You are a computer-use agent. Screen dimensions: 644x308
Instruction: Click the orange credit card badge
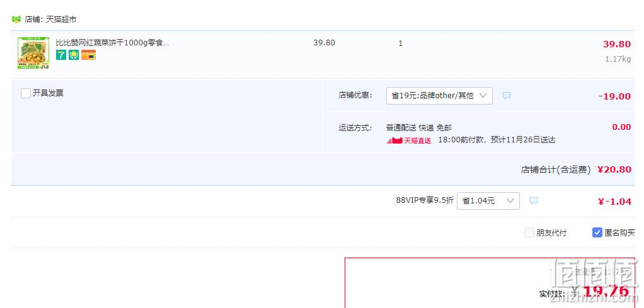(88, 55)
